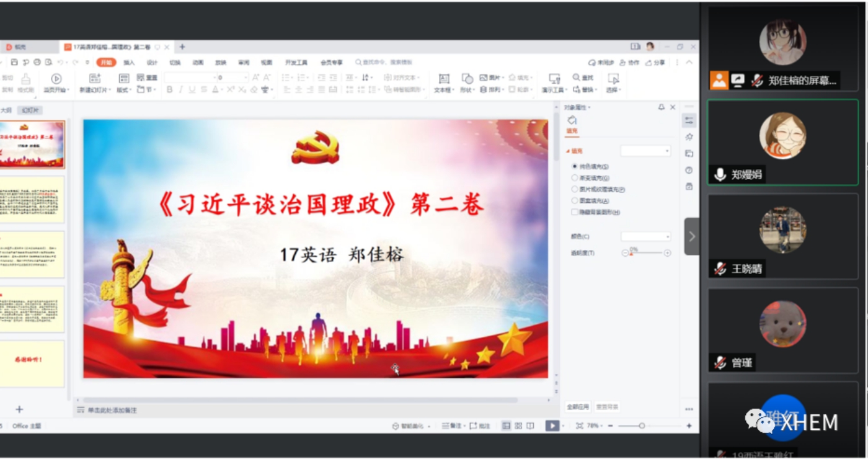Check the hide background graphics (隐藏背景图形) box

(575, 212)
